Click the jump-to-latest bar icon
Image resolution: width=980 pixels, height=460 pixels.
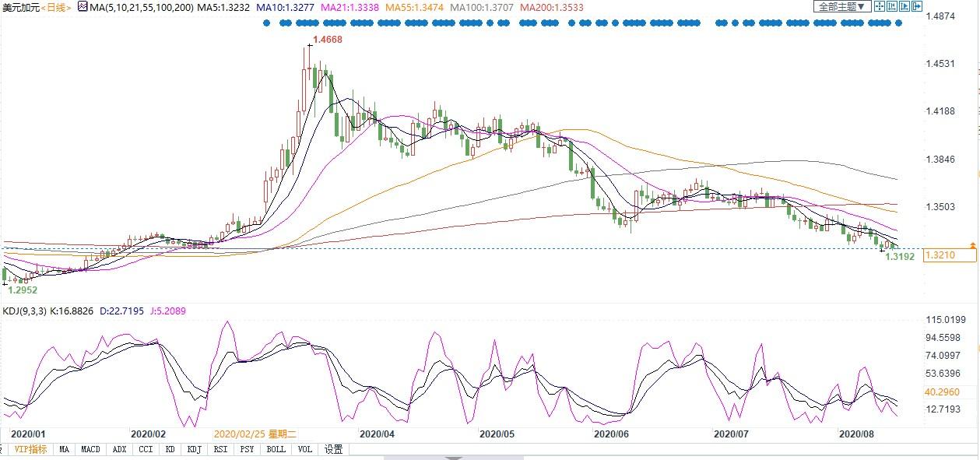904,6
